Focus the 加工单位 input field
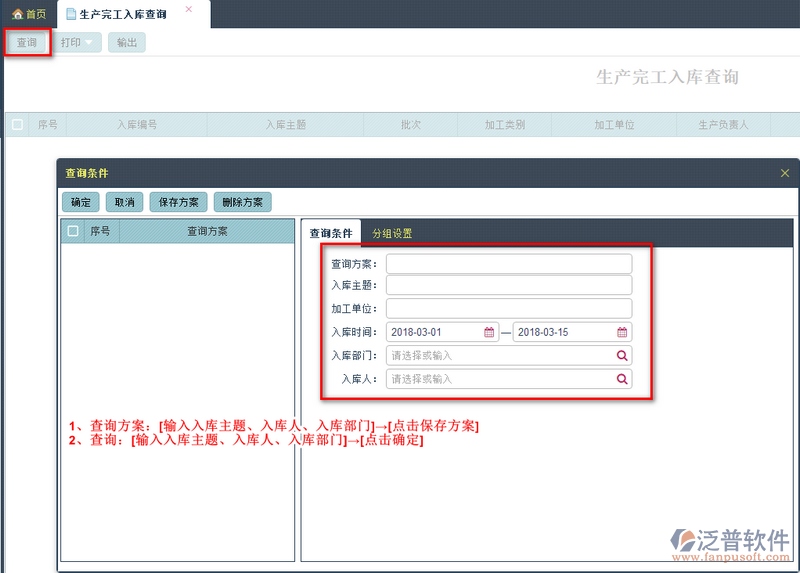800x573 pixels. pos(509,309)
